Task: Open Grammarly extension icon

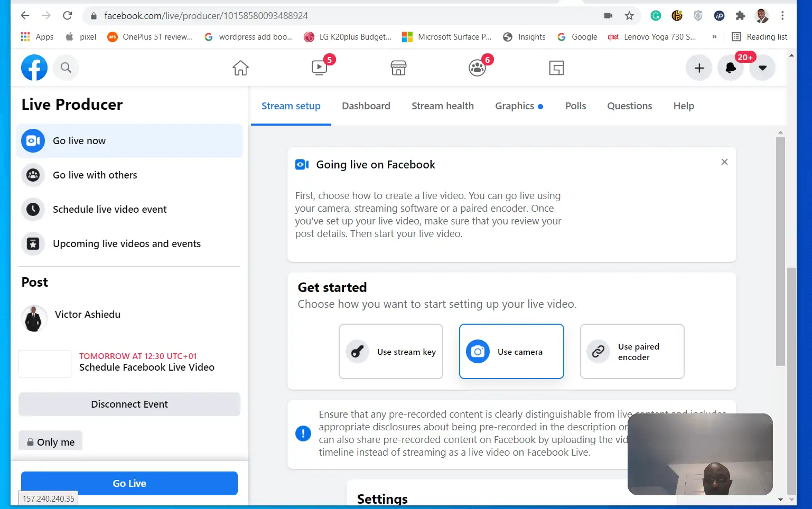Action: 656,16
